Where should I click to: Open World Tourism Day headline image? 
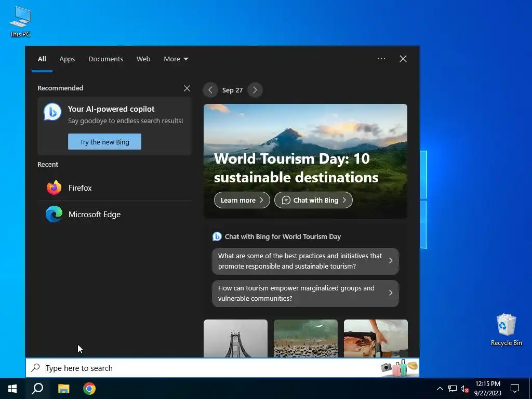305,161
